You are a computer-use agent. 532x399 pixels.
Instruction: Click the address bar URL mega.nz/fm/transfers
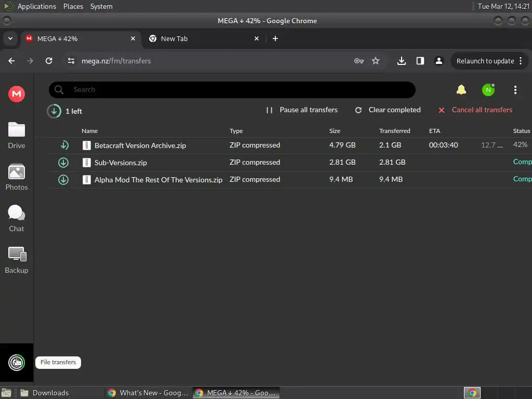[x=116, y=61]
